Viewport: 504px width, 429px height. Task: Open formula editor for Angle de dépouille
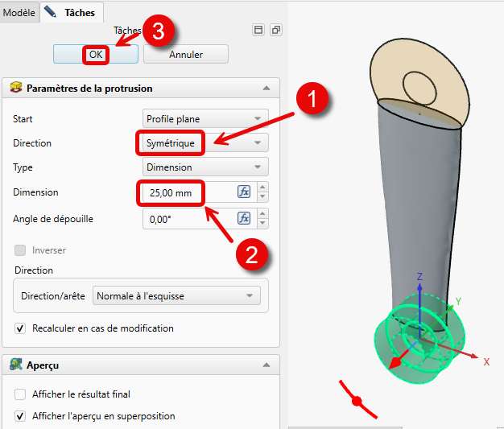pos(244,218)
